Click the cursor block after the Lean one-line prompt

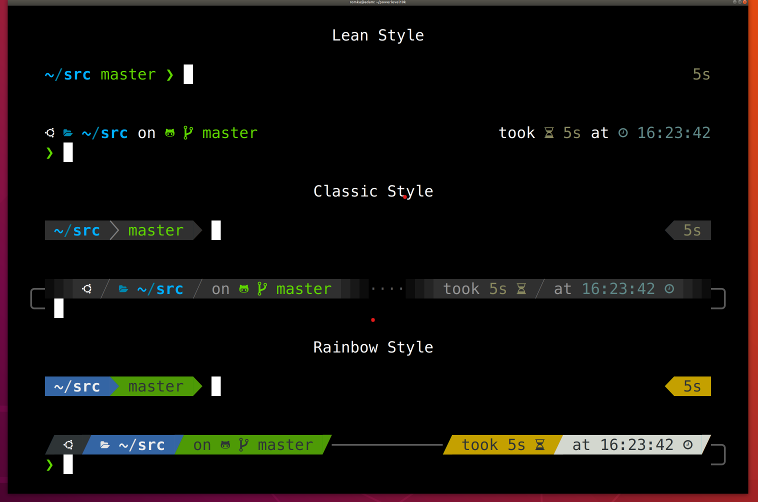(189, 74)
